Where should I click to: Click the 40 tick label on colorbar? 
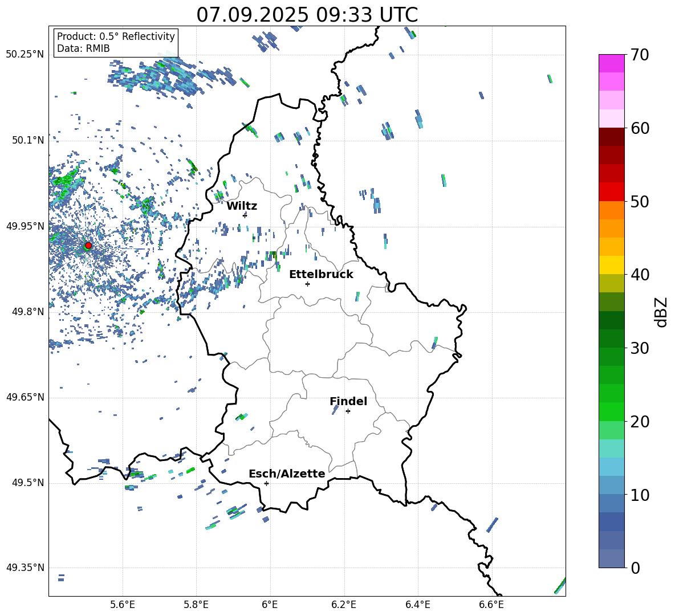pos(640,275)
